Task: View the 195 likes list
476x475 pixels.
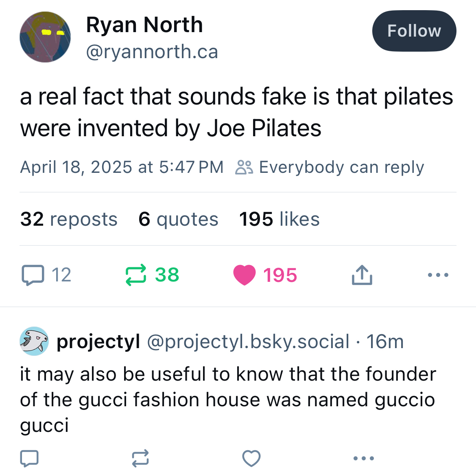Action: coord(279,219)
